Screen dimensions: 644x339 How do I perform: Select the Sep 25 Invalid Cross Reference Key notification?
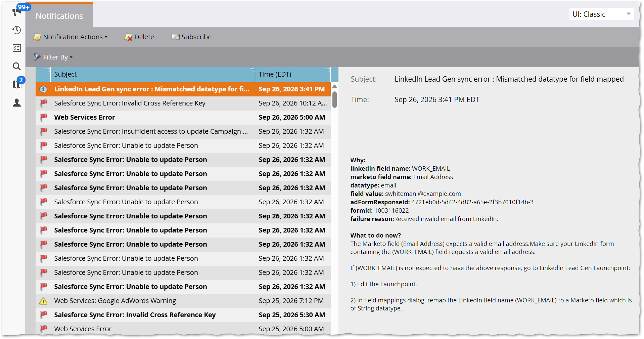click(183, 315)
